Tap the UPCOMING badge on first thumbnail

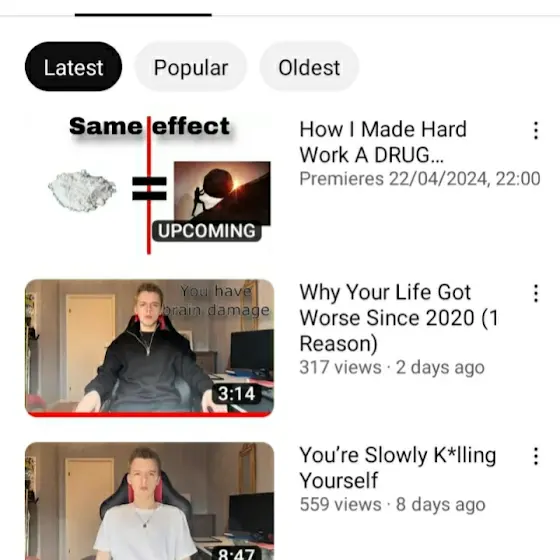point(207,231)
